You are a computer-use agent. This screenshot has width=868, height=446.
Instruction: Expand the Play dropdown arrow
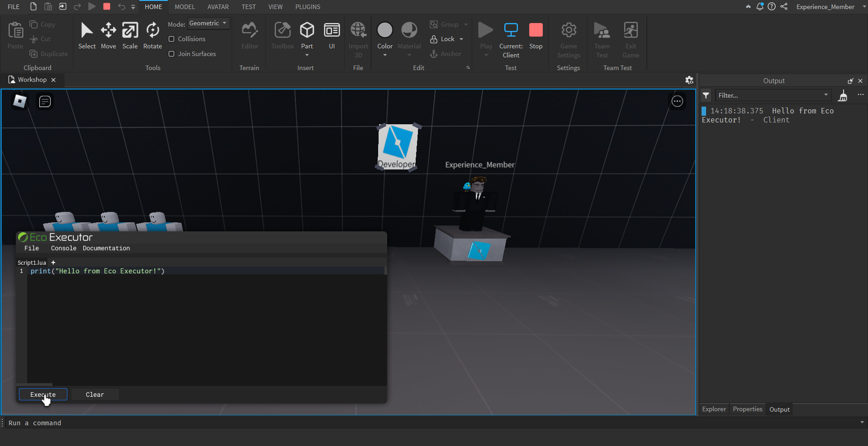[x=486, y=55]
